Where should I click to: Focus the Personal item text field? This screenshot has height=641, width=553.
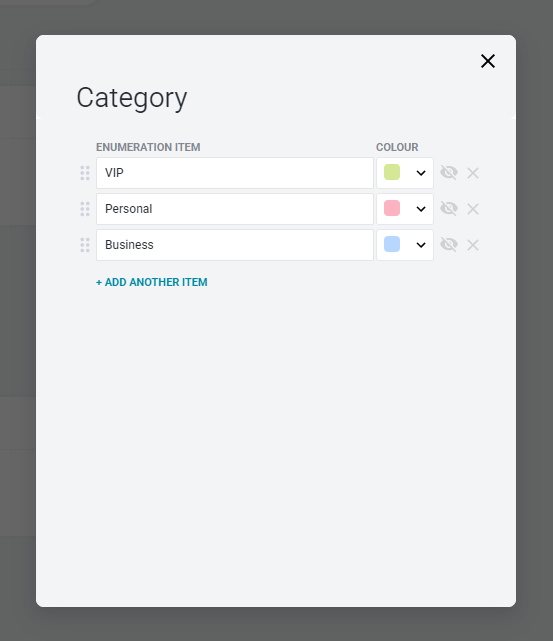click(235, 209)
